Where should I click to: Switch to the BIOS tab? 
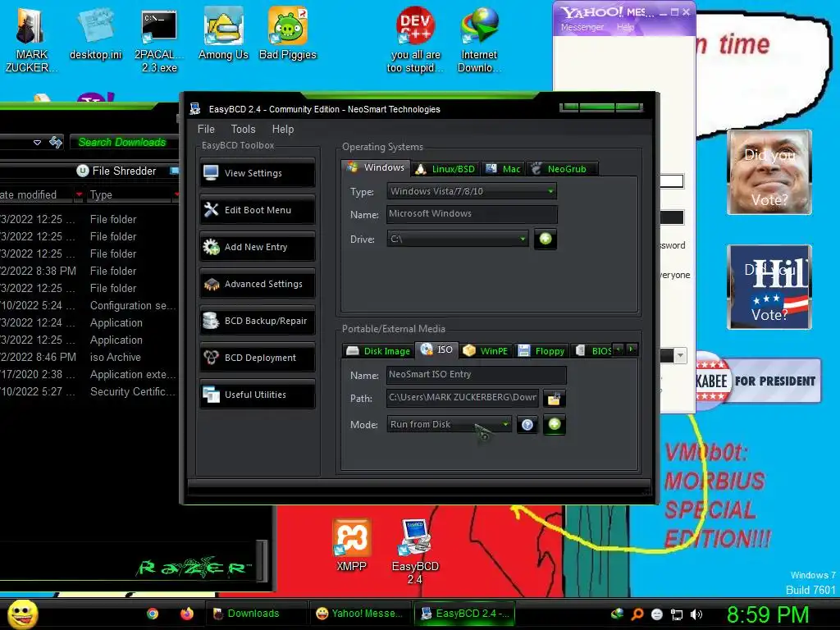pyautogui.click(x=593, y=351)
